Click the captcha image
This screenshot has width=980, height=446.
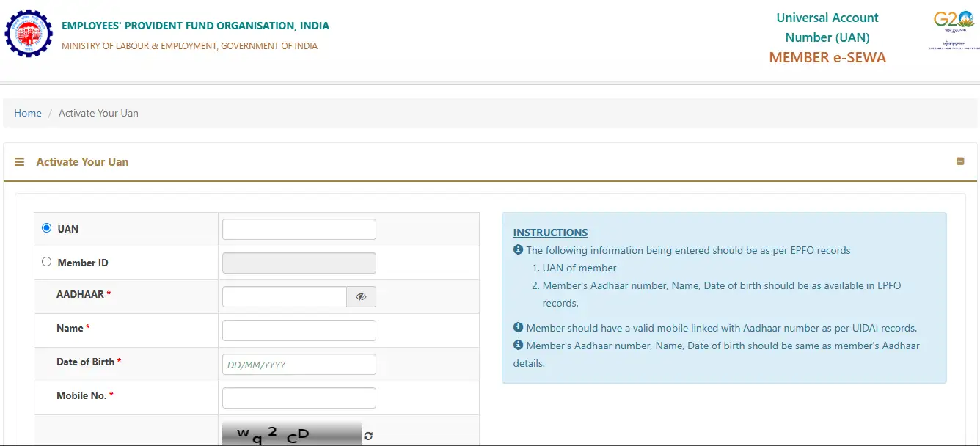pos(291,434)
